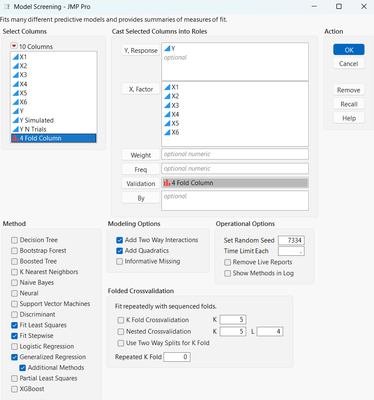The height and width of the screenshot is (400, 374).
Task: Select X3 in Select Columns list
Action: 54,75
